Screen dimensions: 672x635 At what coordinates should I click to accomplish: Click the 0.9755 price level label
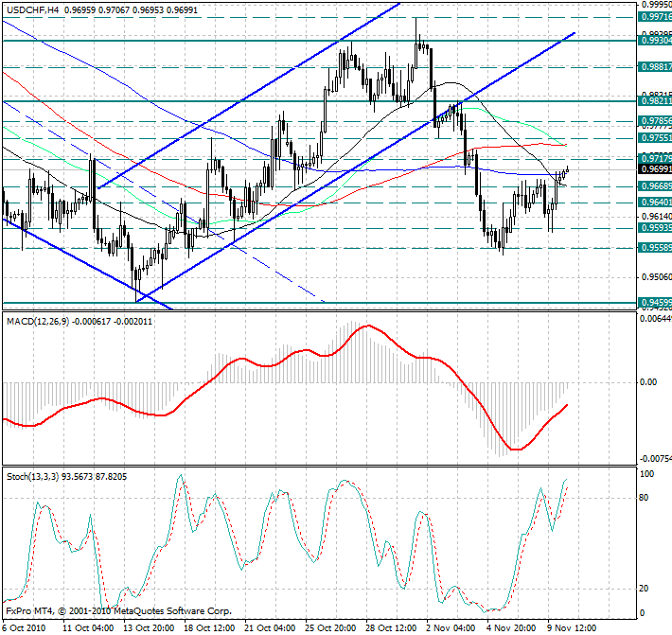pos(655,137)
